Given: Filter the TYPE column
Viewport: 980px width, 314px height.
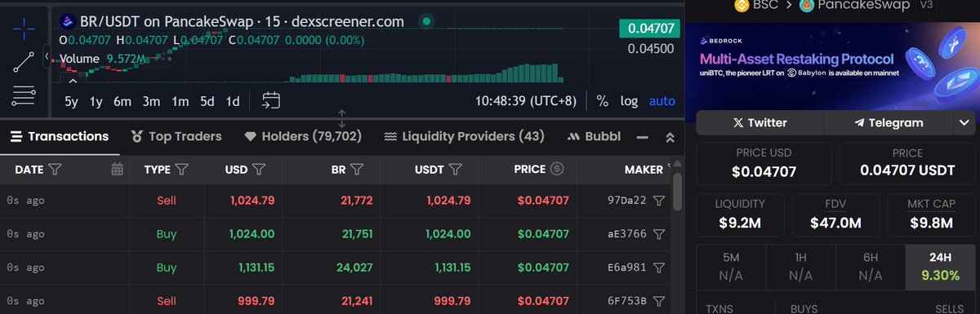Looking at the screenshot, I should click(183, 170).
